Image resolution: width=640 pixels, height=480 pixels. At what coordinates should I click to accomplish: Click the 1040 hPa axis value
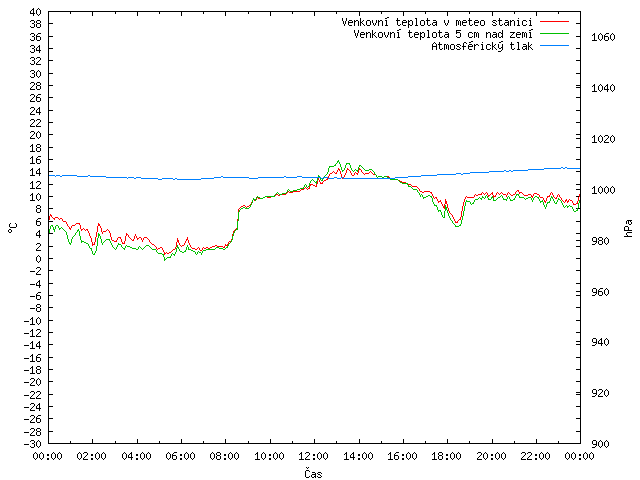click(x=603, y=88)
